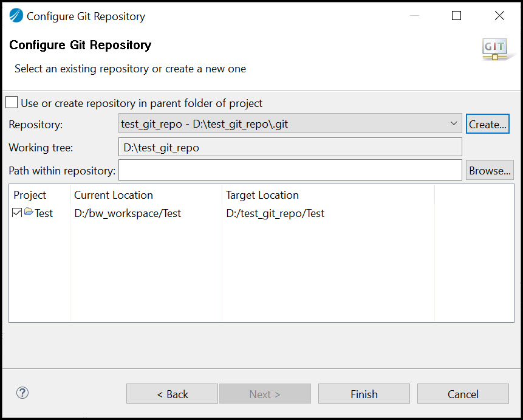The width and height of the screenshot is (523, 420).
Task: Click the Browse... button
Action: [x=490, y=170]
